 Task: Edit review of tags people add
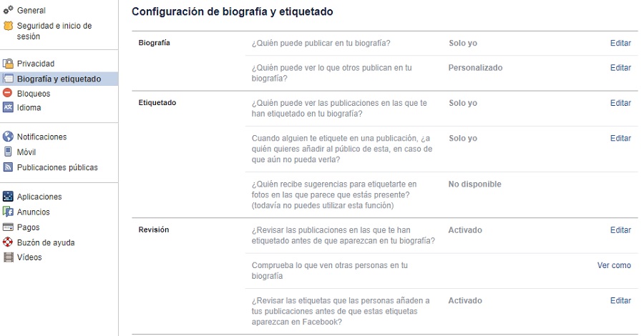coord(620,301)
